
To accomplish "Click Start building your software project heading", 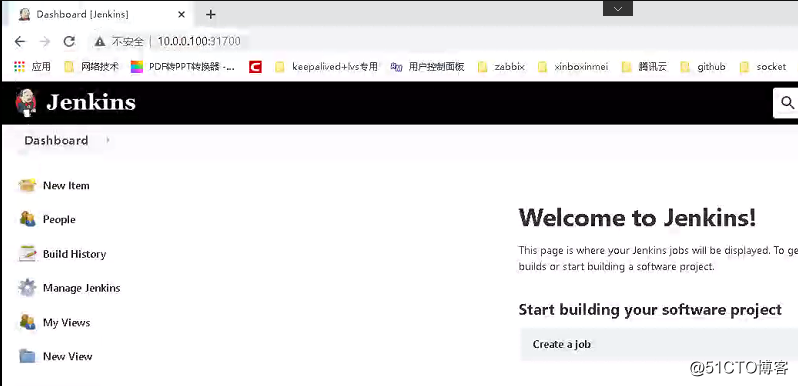I will 650,310.
